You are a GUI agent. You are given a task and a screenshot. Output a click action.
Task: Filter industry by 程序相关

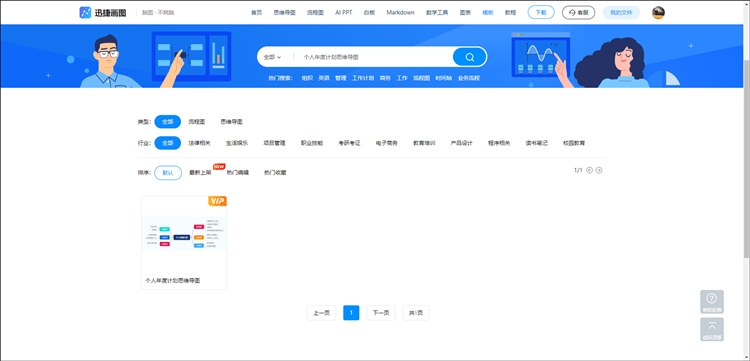[499, 143]
